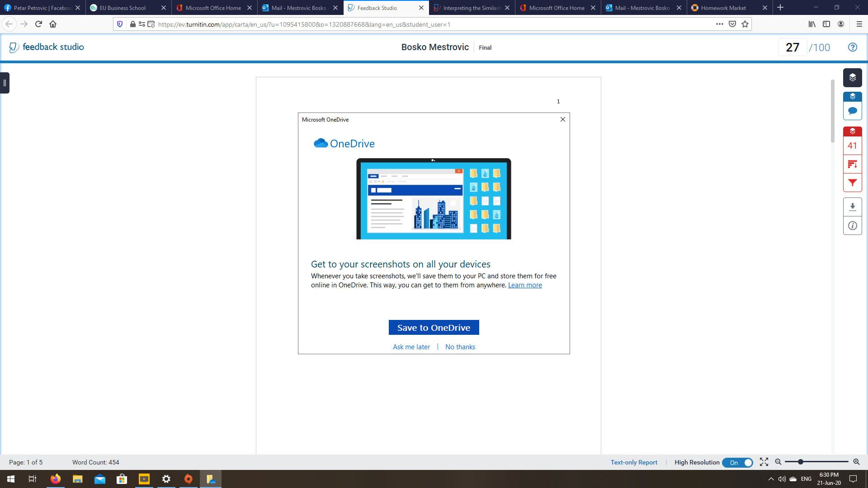Switch to Petar Petrovic Facebook tab
This screenshot has height=488, width=868.
pyautogui.click(x=42, y=8)
